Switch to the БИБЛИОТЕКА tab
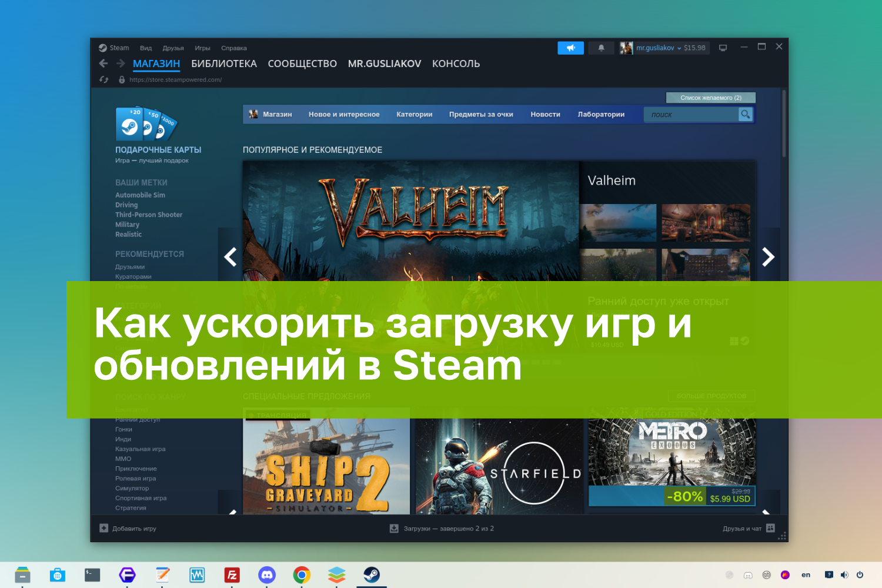882x588 pixels. click(x=224, y=64)
